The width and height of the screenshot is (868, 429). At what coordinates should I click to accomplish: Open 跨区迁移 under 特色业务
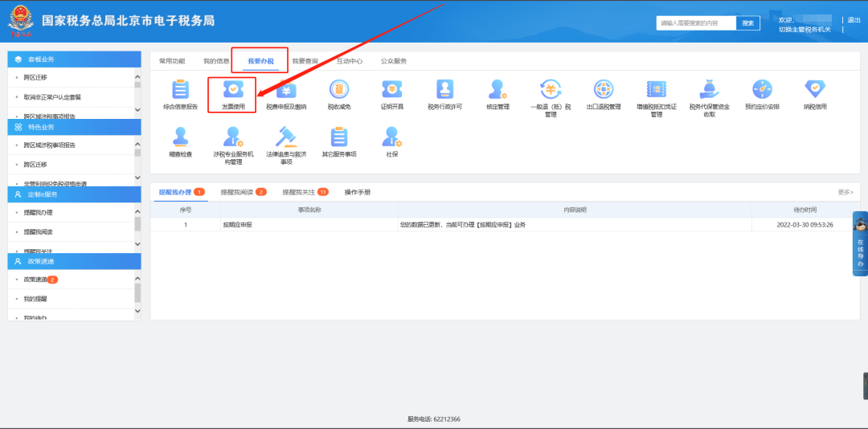pos(35,165)
